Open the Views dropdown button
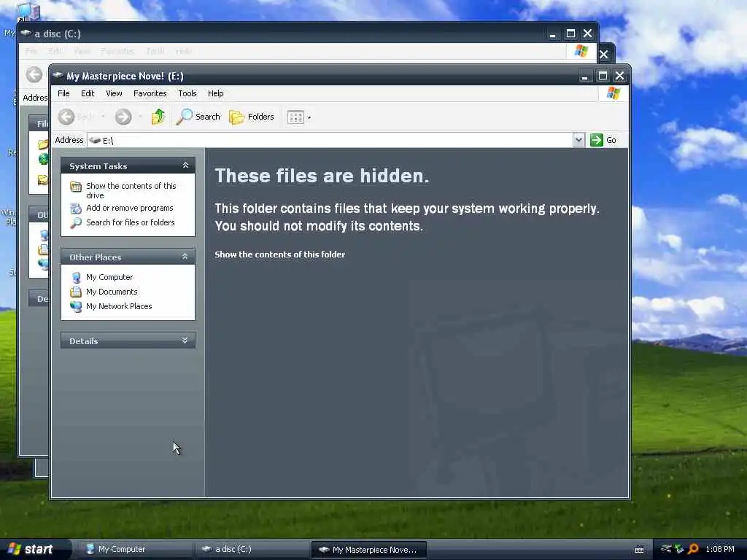 [x=298, y=117]
